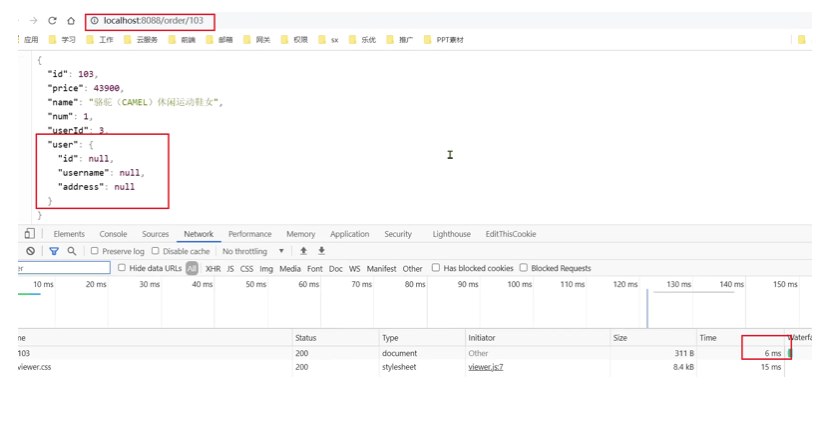This screenshot has width=825, height=424.
Task: Enable the Preserve log checkbox
Action: pos(95,251)
